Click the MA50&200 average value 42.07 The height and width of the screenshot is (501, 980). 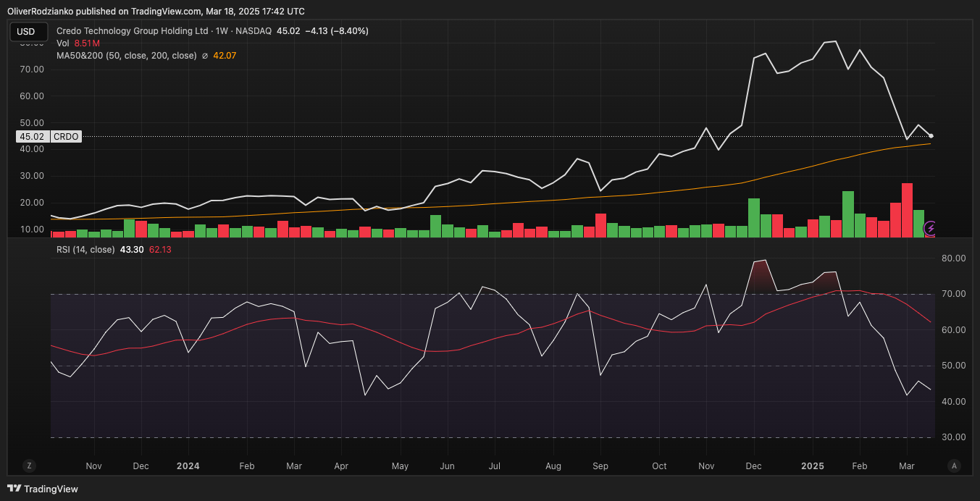(x=225, y=54)
